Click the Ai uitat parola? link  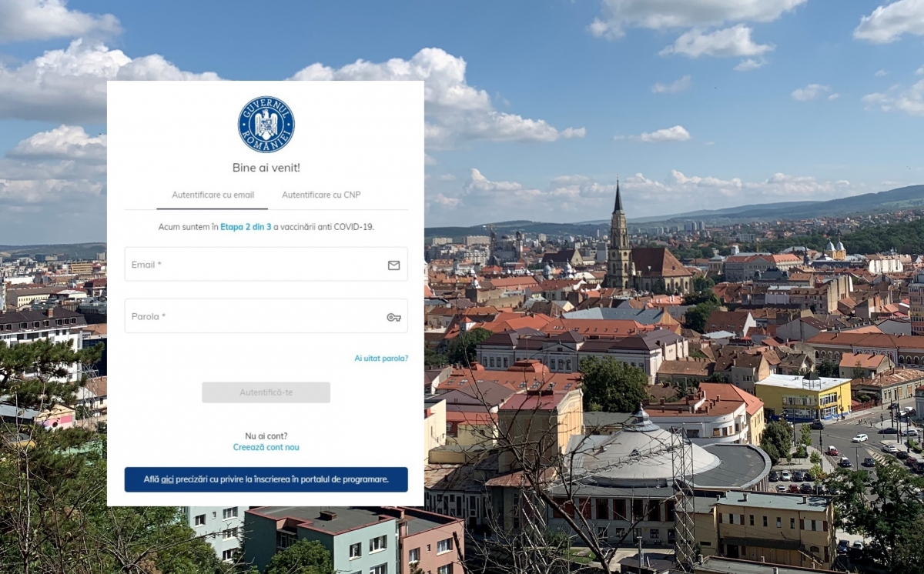(x=381, y=359)
